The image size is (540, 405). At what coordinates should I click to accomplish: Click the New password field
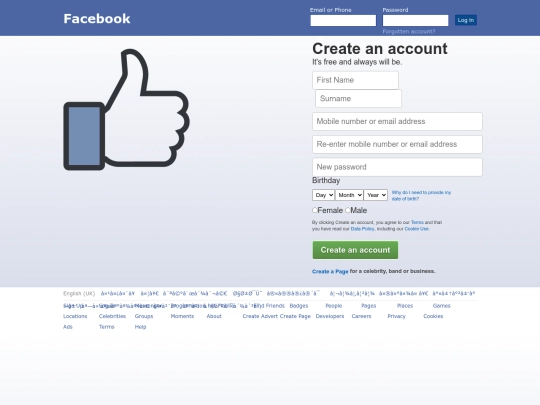tap(397, 167)
